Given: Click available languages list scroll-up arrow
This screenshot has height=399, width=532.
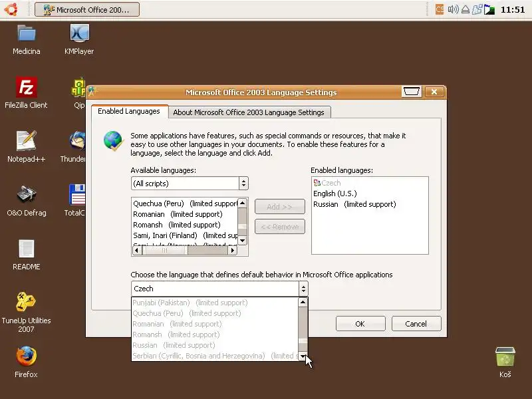Looking at the screenshot, I should (x=242, y=203).
